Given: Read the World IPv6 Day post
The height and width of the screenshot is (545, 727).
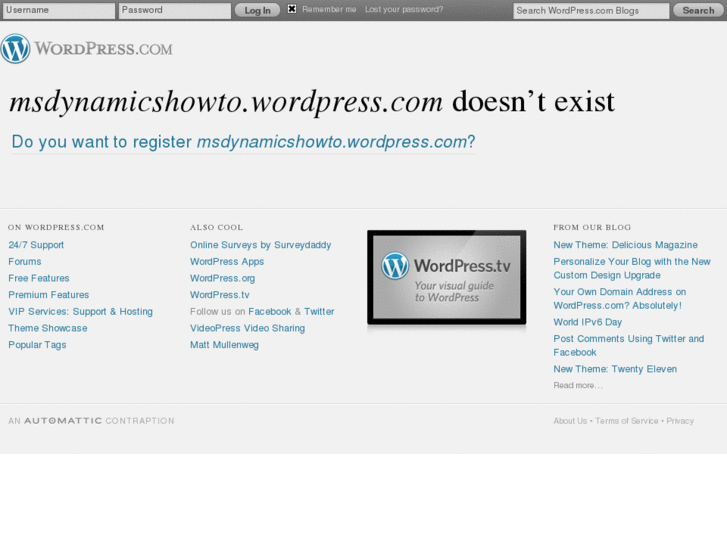Looking at the screenshot, I should 587,322.
